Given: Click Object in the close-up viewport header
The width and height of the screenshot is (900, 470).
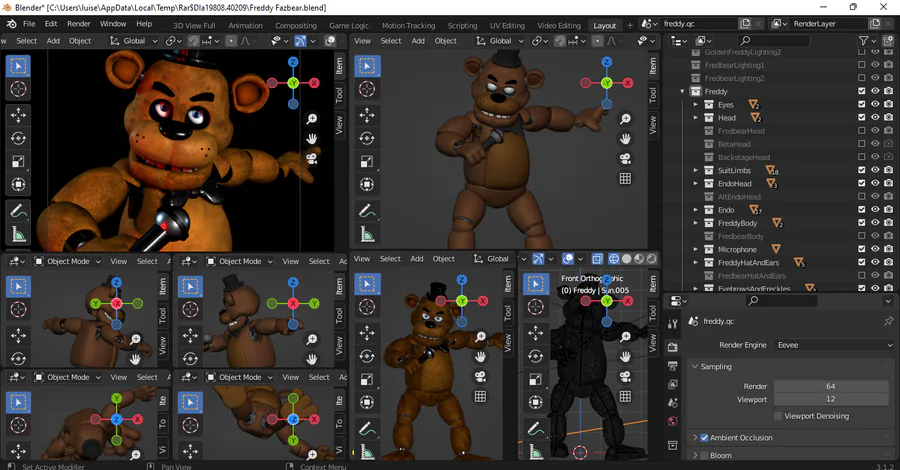Looking at the screenshot, I should 80,41.
